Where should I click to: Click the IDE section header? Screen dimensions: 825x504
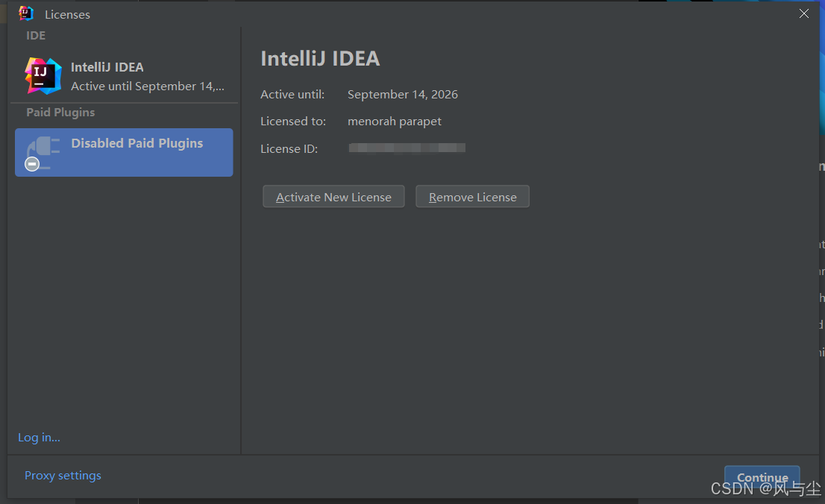[x=36, y=35]
